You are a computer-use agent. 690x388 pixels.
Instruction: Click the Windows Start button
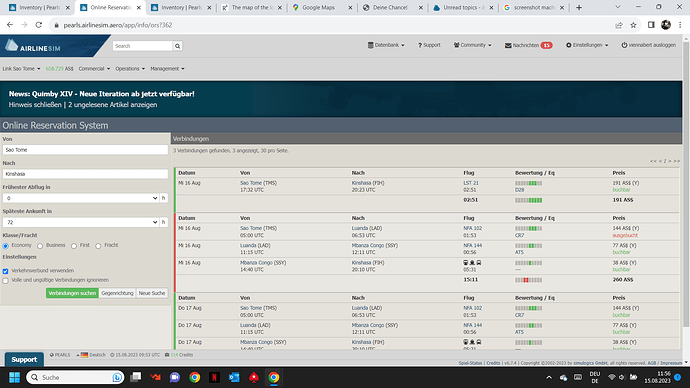pyautogui.click(x=15, y=377)
